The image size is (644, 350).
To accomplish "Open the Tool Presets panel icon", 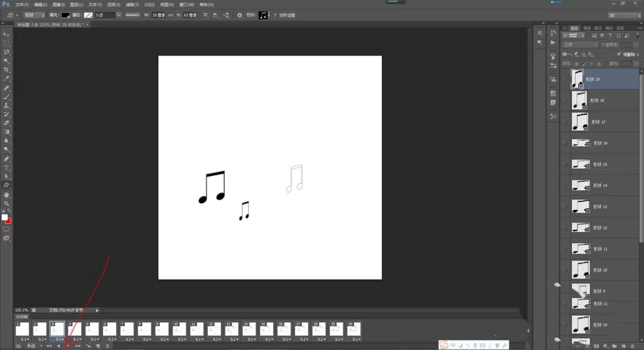I will tap(553, 117).
